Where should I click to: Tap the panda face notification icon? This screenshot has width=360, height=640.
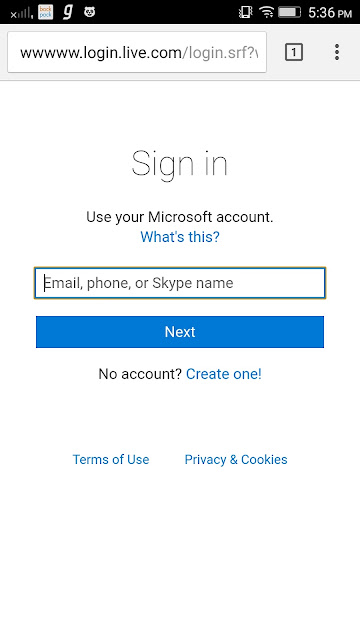click(x=90, y=12)
